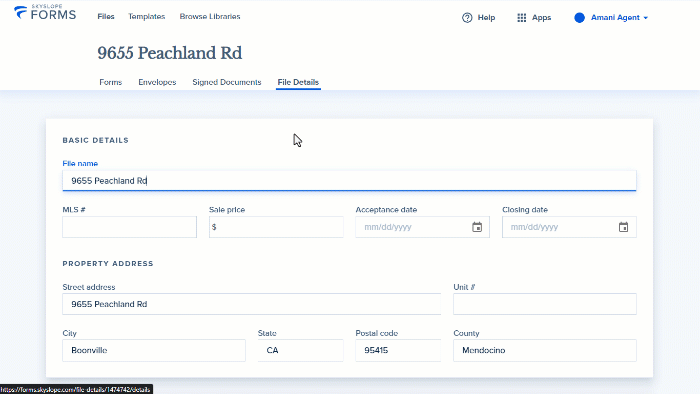Go to Browse Libraries
700x394 pixels.
pos(210,17)
